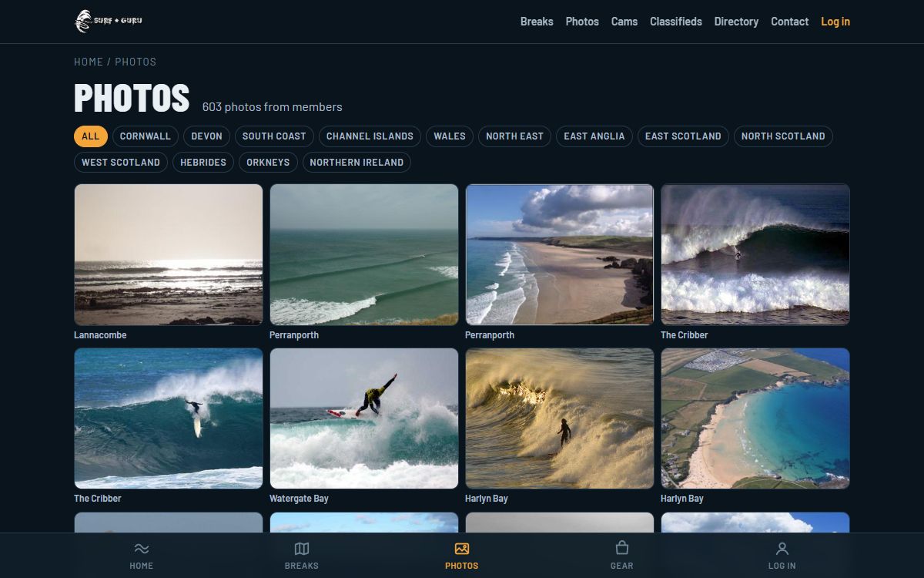Filter photos by DEVON

pos(206,136)
